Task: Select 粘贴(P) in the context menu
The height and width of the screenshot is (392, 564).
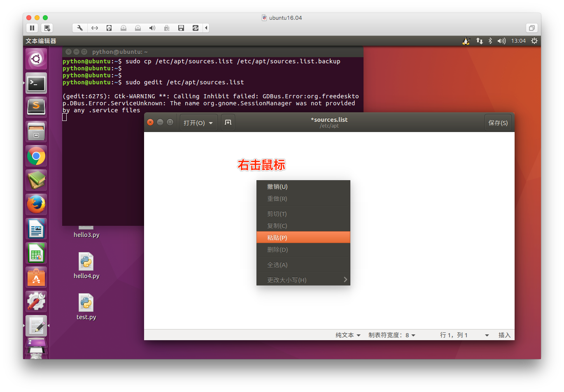Action: tap(303, 237)
